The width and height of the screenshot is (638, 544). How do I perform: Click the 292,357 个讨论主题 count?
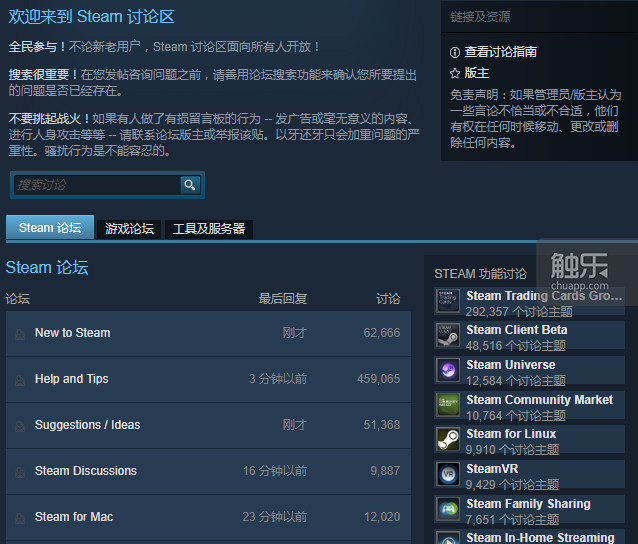(519, 312)
